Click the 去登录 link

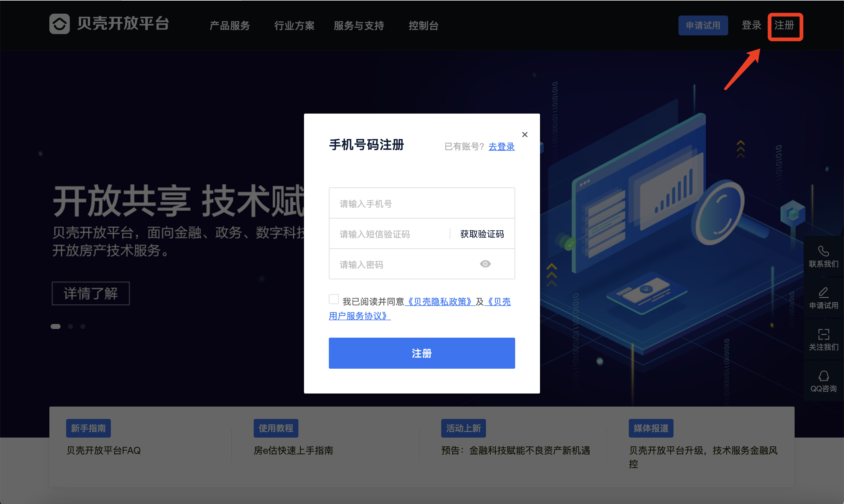tap(501, 146)
